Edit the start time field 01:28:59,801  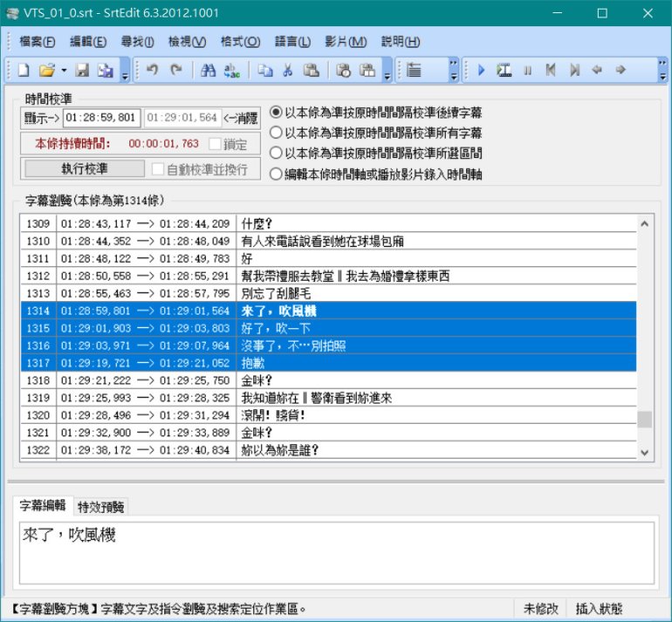click(x=101, y=118)
